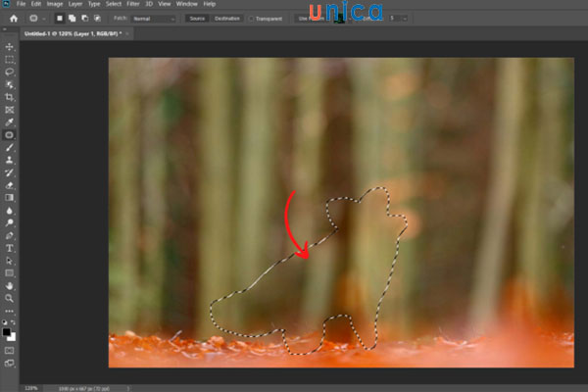Screen dimensions: 588x392
Task: Select the Eraser tool
Action: (10, 185)
